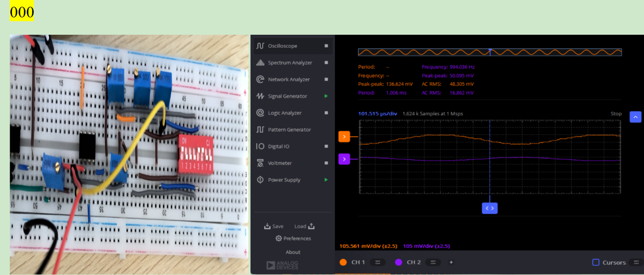Click the orange 105.561 mV/div scale label

tap(368, 246)
